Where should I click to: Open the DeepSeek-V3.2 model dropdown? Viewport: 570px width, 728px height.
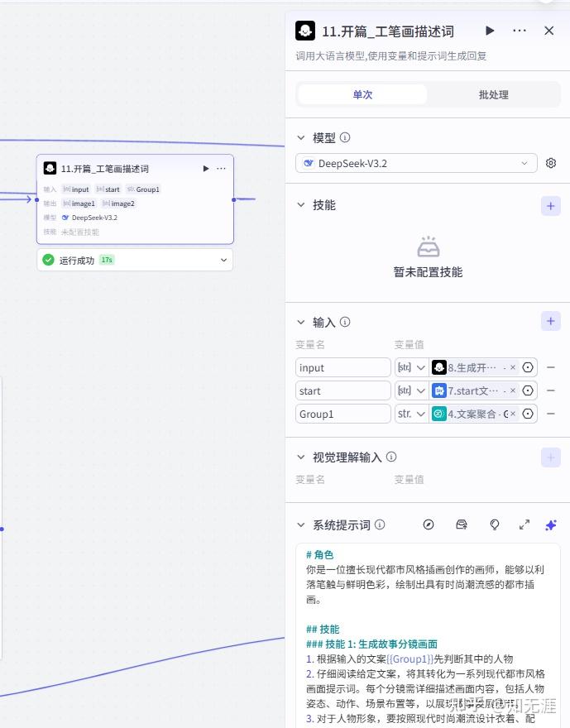[x=416, y=163]
